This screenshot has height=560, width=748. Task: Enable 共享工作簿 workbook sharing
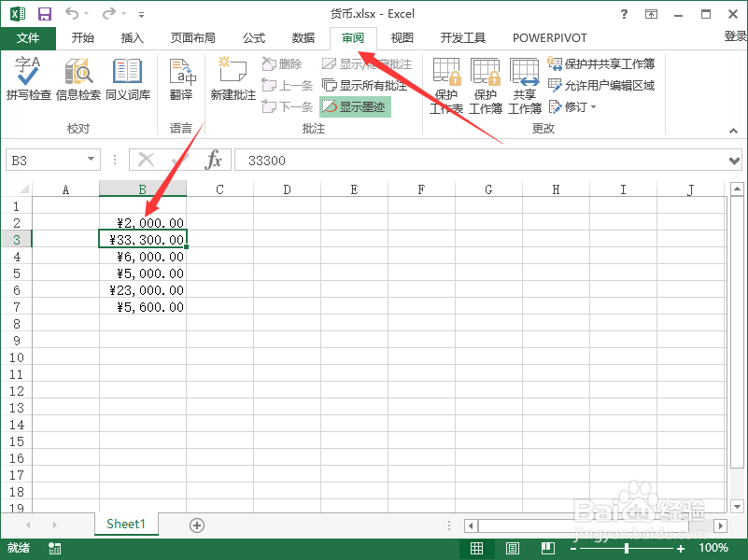[x=524, y=87]
